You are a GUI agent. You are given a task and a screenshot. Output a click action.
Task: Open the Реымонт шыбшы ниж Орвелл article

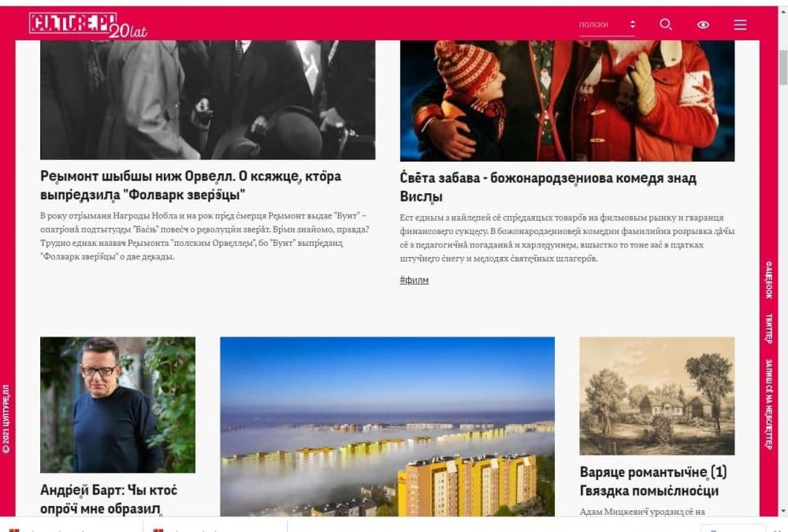pos(191,185)
